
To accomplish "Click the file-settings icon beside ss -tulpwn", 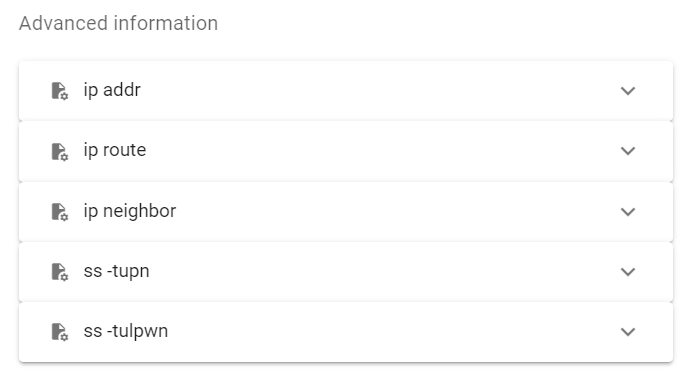I will [60, 332].
